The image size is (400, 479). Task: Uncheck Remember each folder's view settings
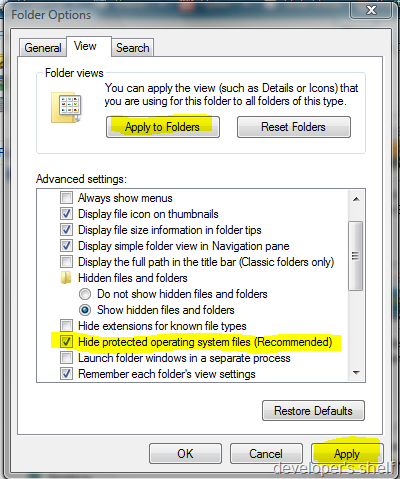click(66, 374)
